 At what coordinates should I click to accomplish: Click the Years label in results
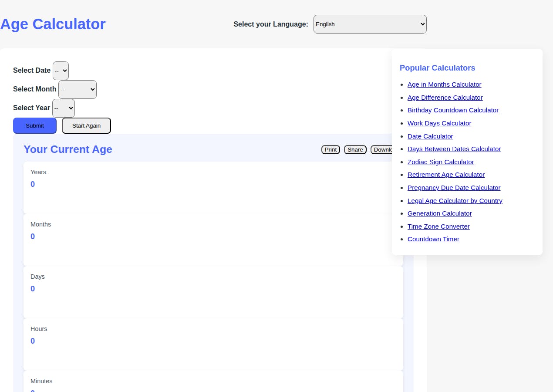[38, 172]
